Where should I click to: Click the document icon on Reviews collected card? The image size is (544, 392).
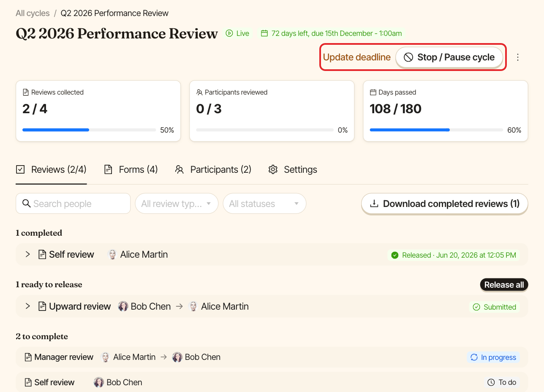tap(26, 92)
